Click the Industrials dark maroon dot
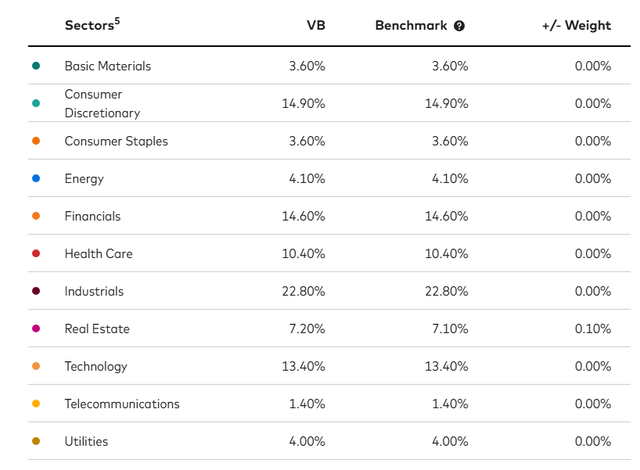This screenshot has height=470, width=640. (36, 291)
